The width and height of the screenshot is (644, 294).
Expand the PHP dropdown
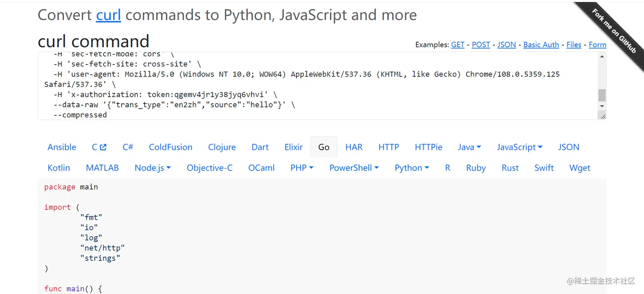coord(302,168)
